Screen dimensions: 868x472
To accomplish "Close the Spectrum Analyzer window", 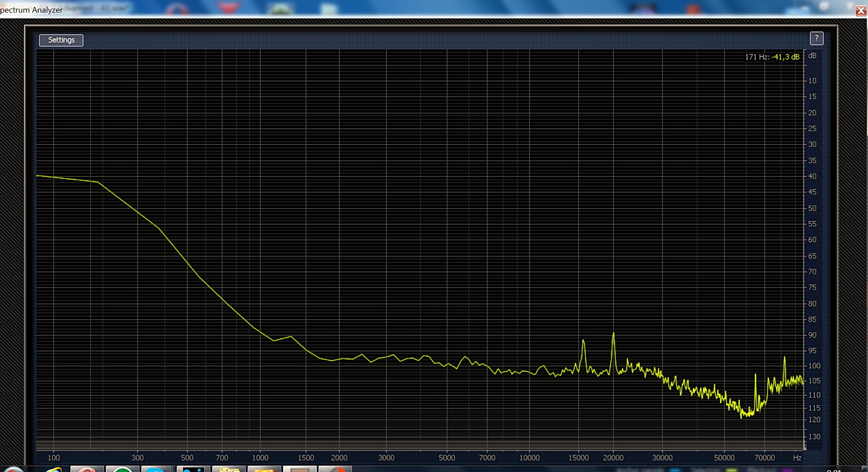I will 861,11.
